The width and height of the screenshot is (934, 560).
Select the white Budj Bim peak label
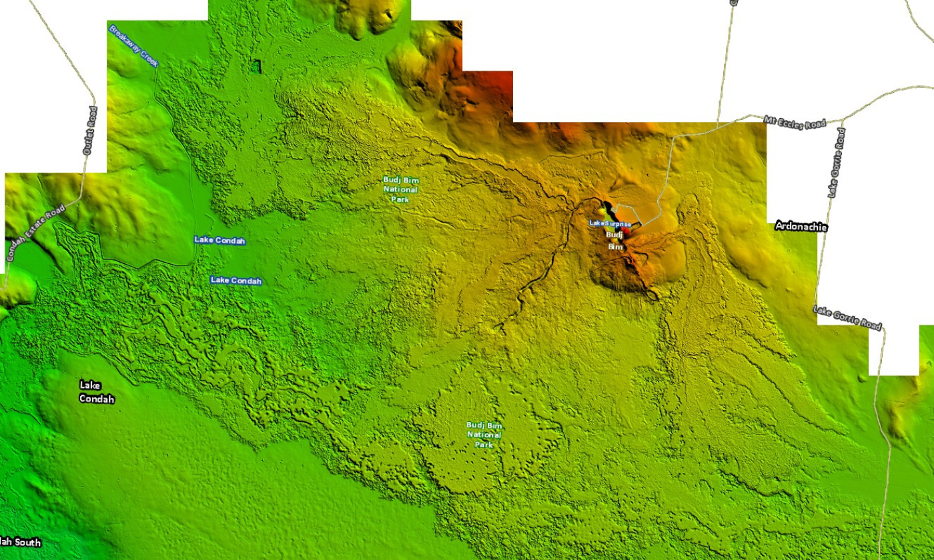614,241
